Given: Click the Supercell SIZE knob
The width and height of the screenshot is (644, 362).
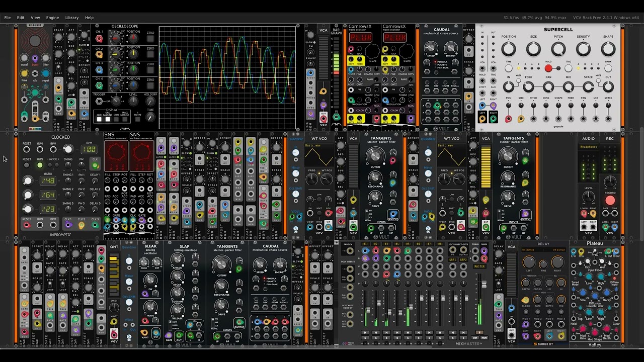Looking at the screenshot, I should 533,49.
